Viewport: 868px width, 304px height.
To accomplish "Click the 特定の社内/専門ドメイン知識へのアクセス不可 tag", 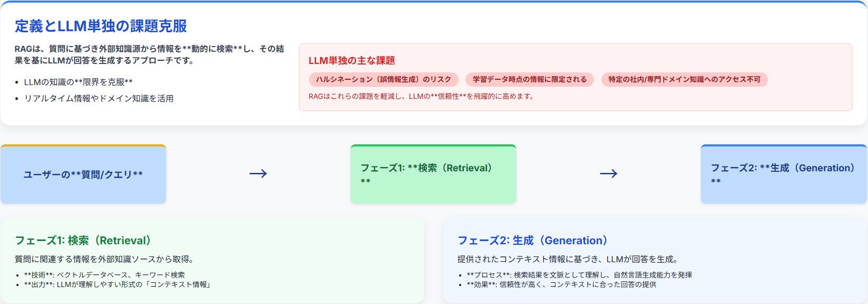I will pos(684,79).
